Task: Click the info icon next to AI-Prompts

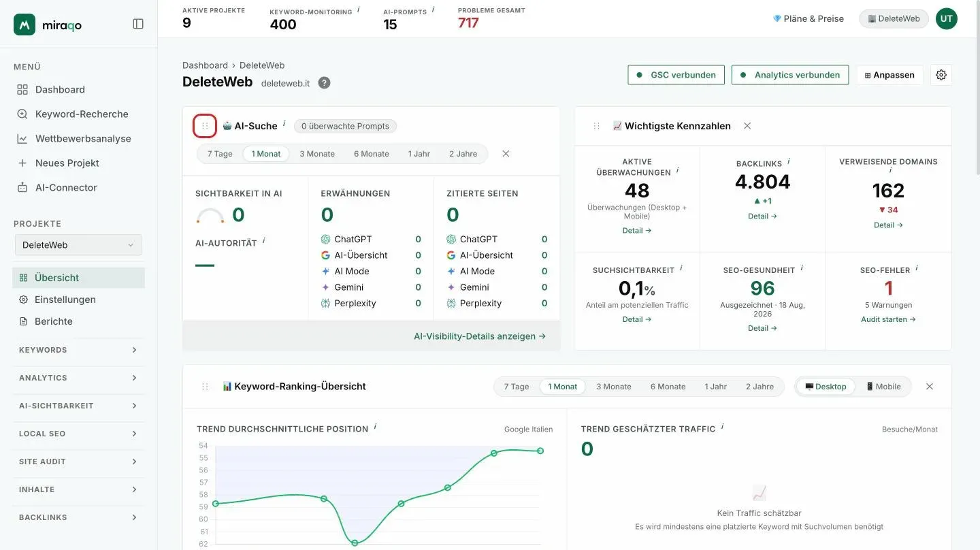Action: [434, 10]
